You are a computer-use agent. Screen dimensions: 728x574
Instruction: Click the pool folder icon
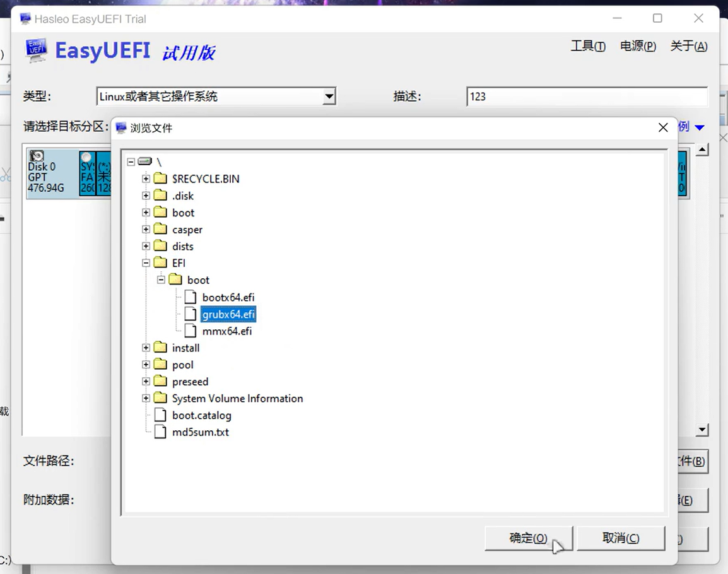[160, 364]
